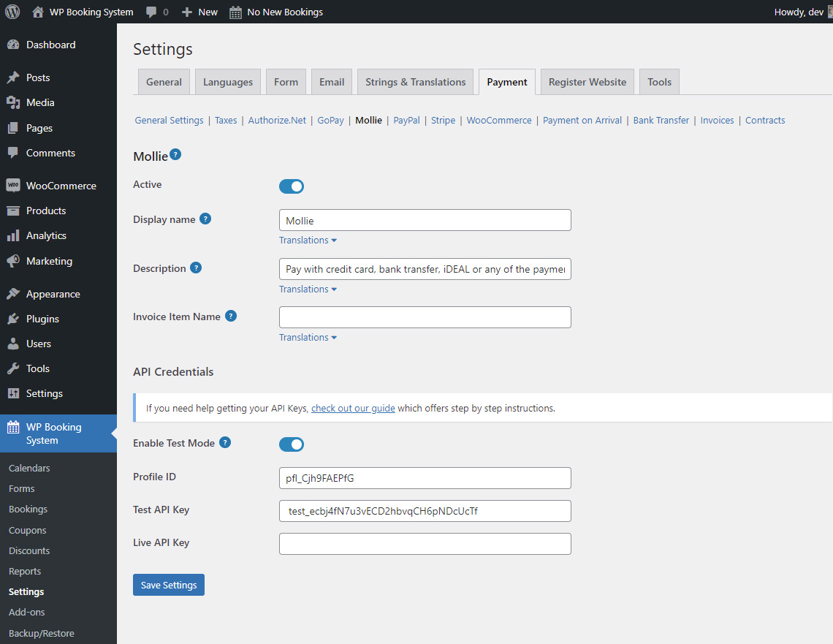Click the WordPress logo icon

click(x=12, y=12)
